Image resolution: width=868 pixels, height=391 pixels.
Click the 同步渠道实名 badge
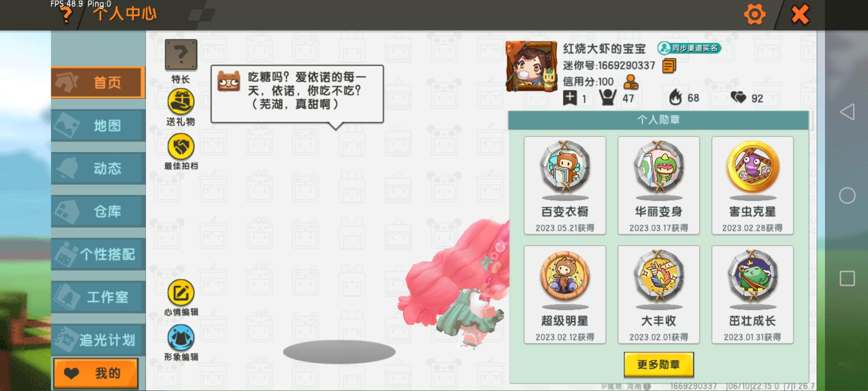coord(689,48)
